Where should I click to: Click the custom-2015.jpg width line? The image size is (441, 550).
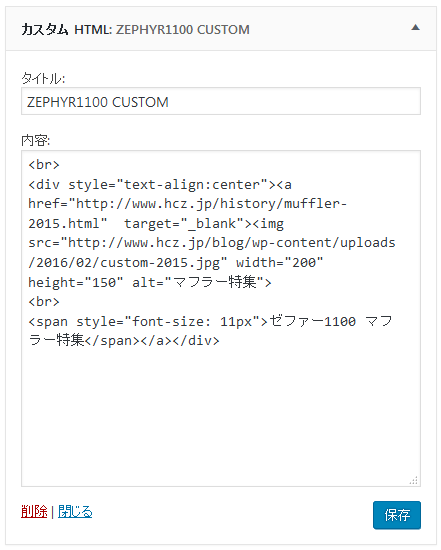[175, 262]
